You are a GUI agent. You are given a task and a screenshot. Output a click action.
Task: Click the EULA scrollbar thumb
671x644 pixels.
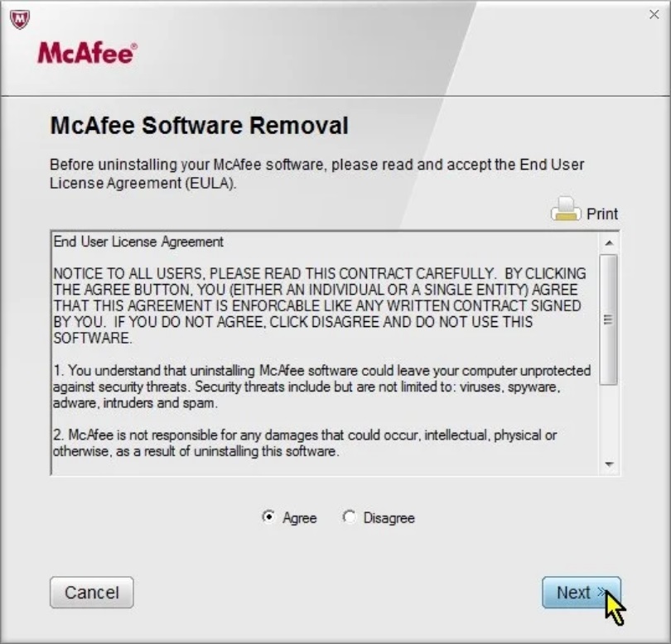pos(609,320)
